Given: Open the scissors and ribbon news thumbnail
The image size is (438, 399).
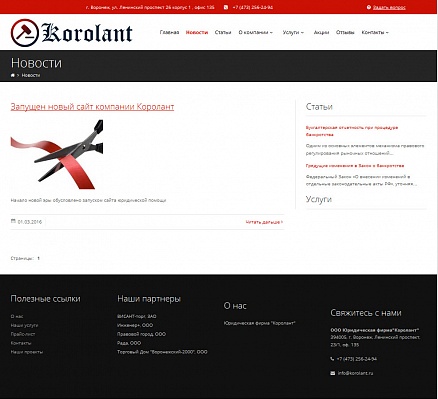Looking at the screenshot, I should (x=57, y=155).
